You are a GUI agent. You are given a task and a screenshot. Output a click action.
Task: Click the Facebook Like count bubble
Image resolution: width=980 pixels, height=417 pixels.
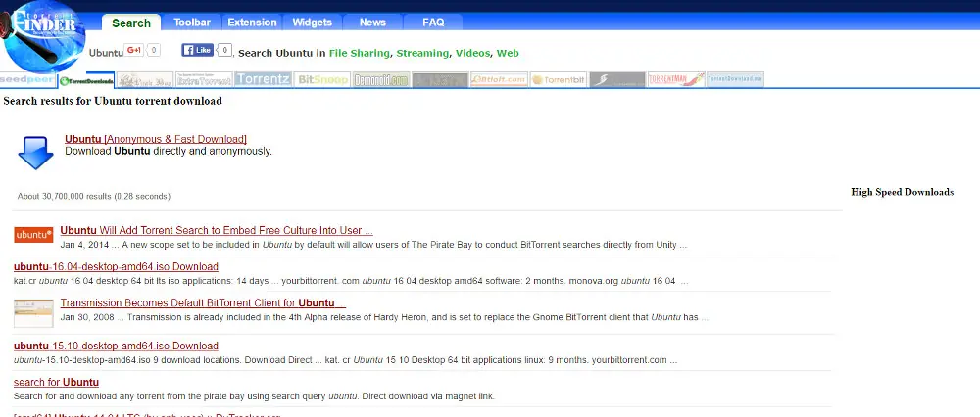point(224,50)
